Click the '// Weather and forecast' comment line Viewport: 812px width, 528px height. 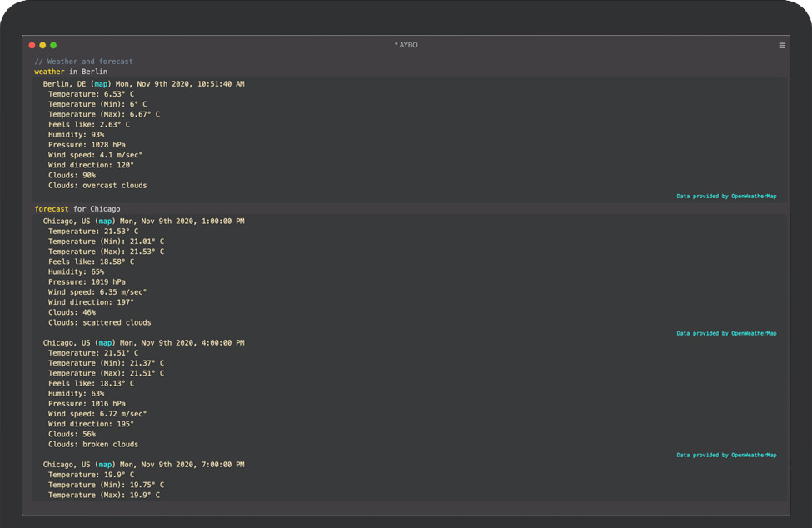pos(83,62)
